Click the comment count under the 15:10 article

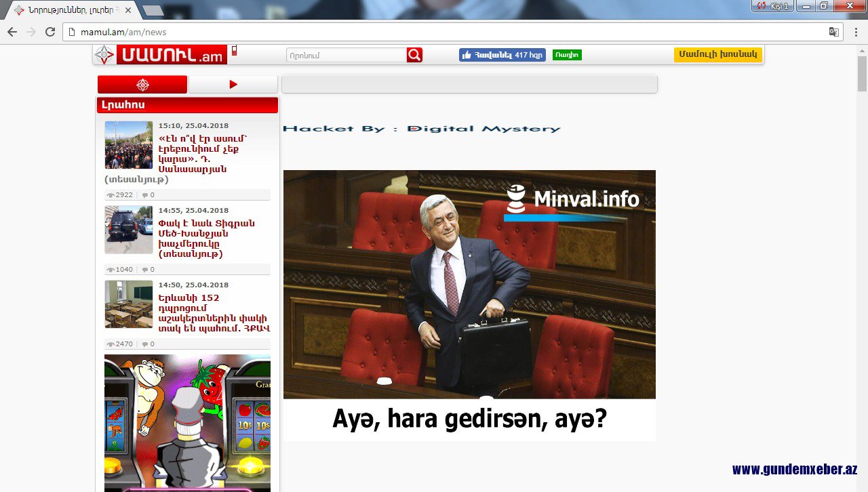[149, 195]
